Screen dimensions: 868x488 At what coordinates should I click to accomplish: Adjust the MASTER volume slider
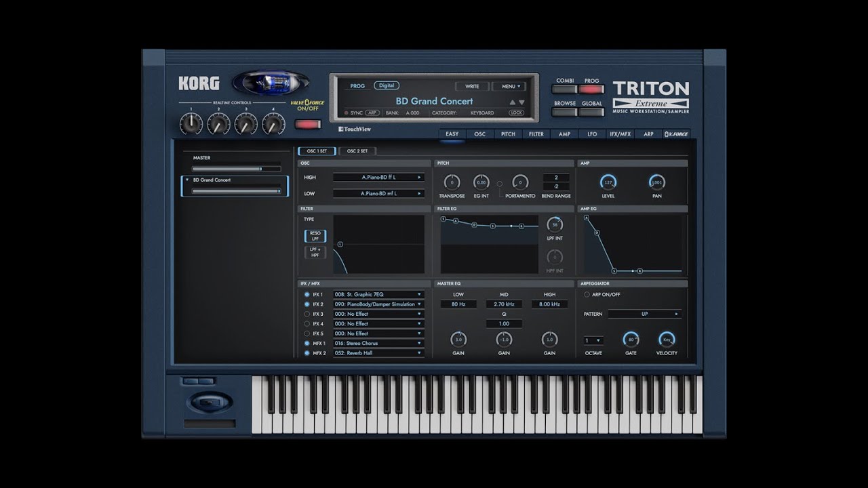pos(236,169)
